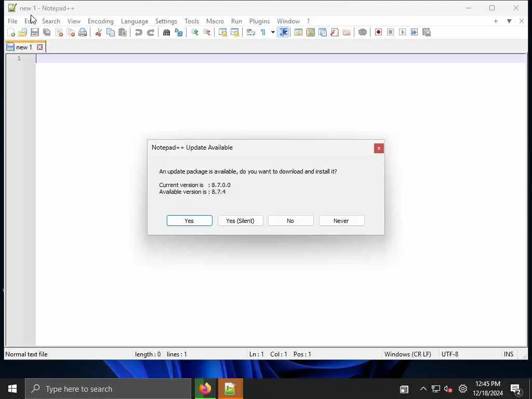The width and height of the screenshot is (532, 399).
Task: Click the Cut scissors icon
Action: pyautogui.click(x=98, y=32)
